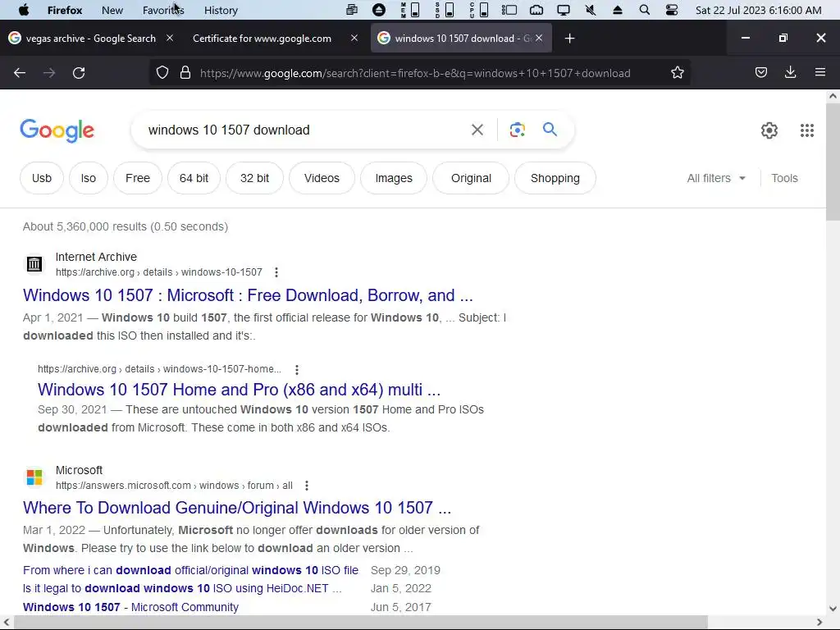Screen dimensions: 840x630
Task: Click the horizontal scrollbar thumb
Action: [361, 623]
